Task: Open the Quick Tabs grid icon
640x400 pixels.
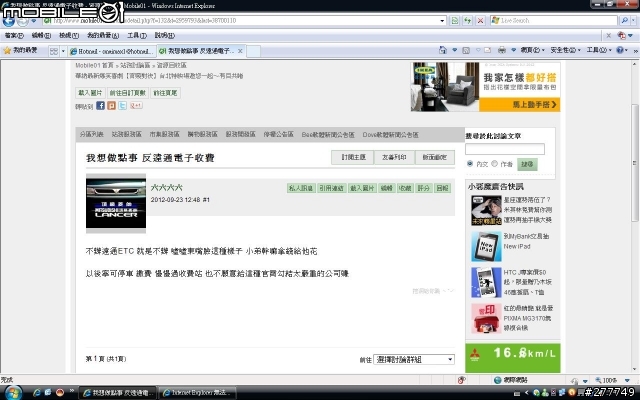Action: [x=54, y=51]
